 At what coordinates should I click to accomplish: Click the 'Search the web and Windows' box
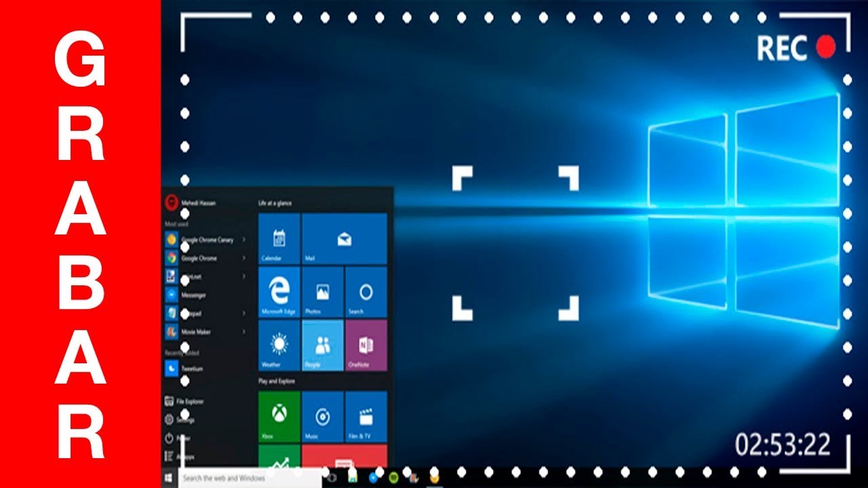click(x=250, y=478)
